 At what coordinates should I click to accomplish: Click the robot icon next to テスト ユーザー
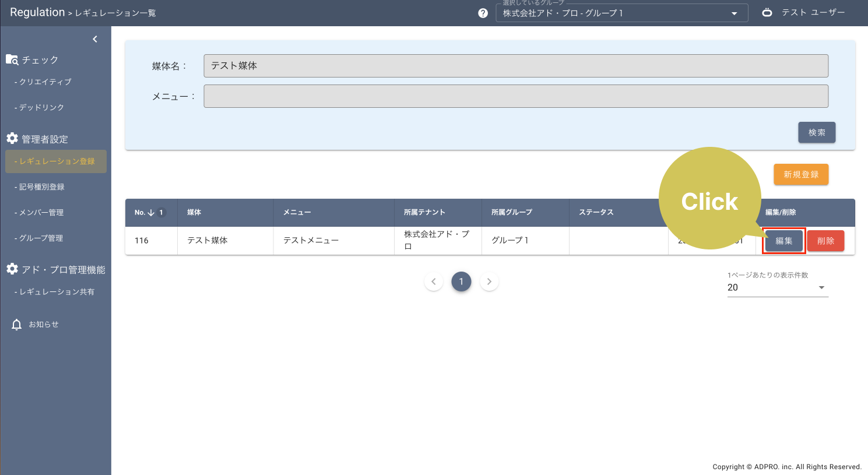[766, 12]
